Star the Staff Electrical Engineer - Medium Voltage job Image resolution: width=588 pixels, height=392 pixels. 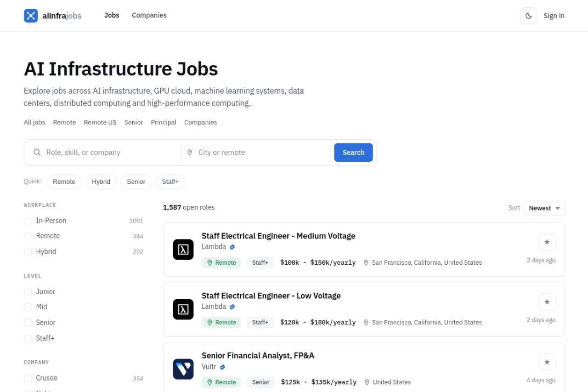[547, 242]
